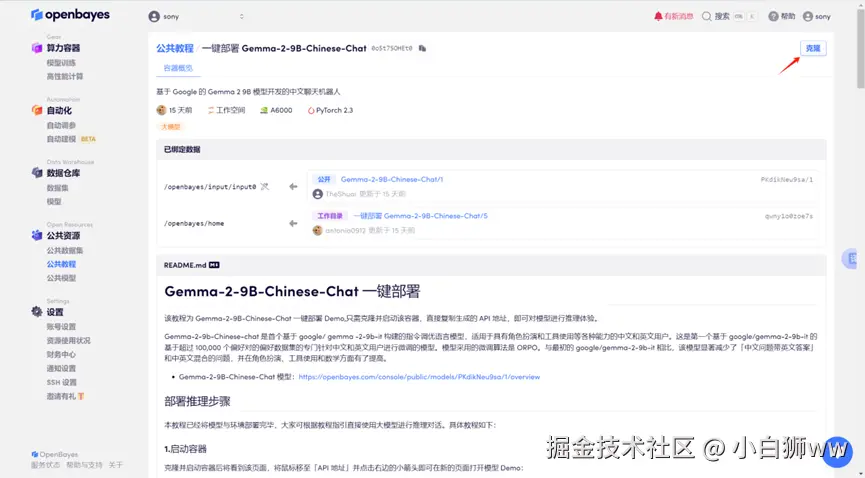Click the search magnifier icon

click(706, 17)
